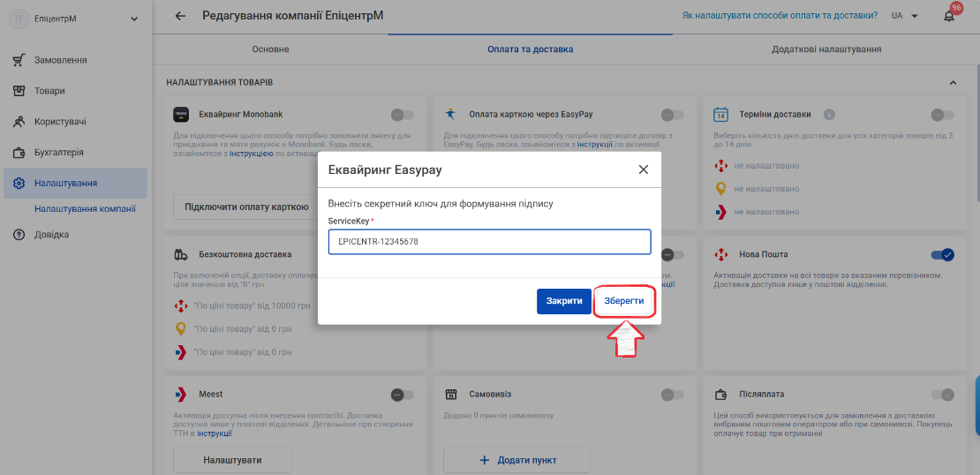Click the Підключити оплату карткою button
The height and width of the screenshot is (475, 980).
[245, 207]
